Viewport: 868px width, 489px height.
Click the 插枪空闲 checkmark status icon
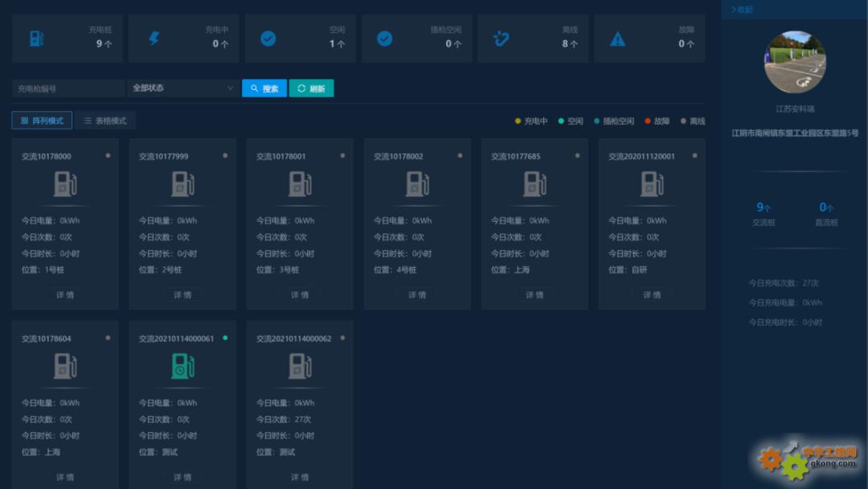click(385, 39)
